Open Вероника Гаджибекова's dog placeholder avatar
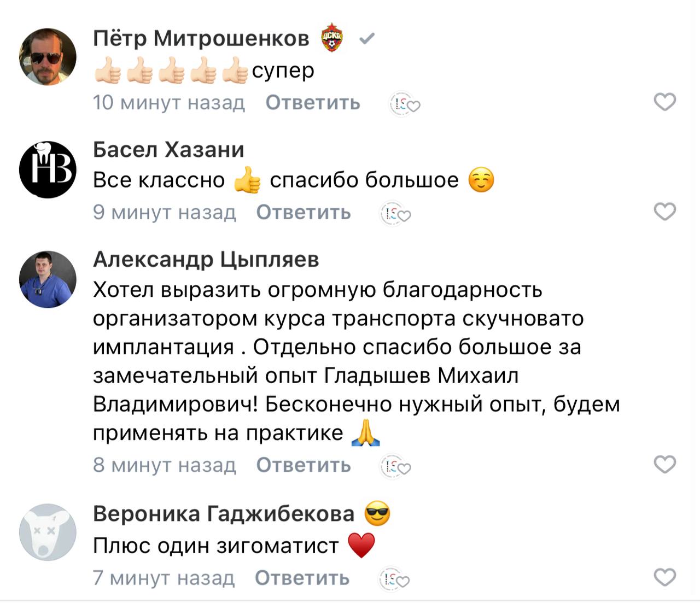The width and height of the screenshot is (700, 609). click(x=48, y=532)
